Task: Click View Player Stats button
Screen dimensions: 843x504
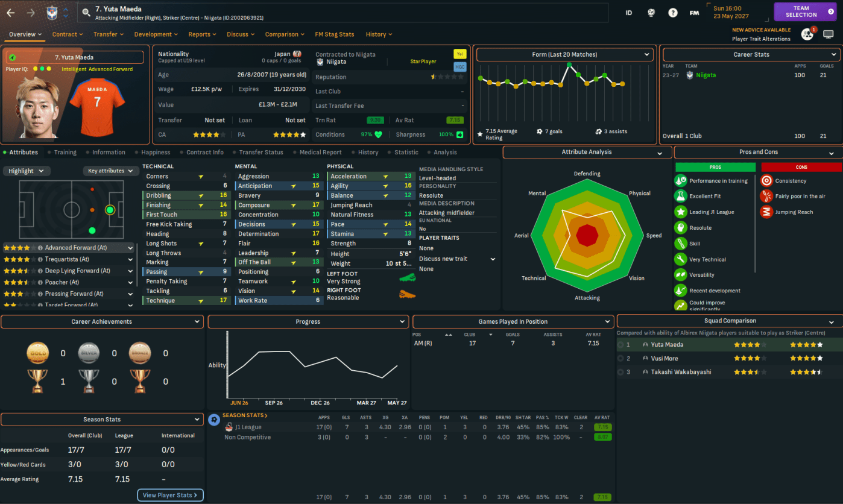Action: coord(170,495)
